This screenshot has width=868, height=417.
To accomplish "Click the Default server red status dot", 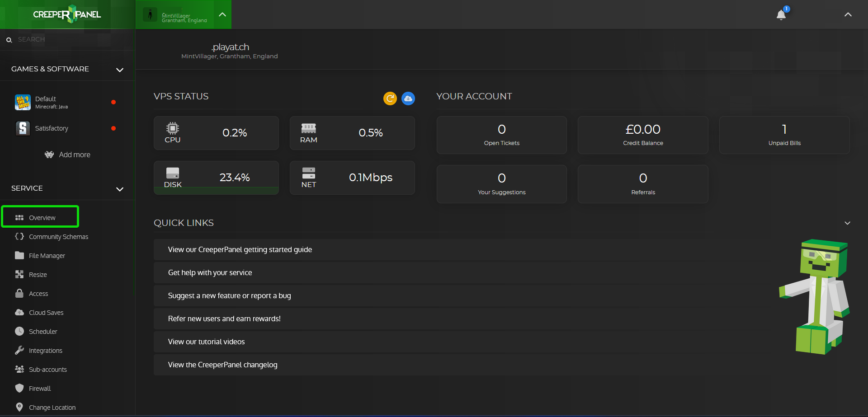I will (113, 102).
